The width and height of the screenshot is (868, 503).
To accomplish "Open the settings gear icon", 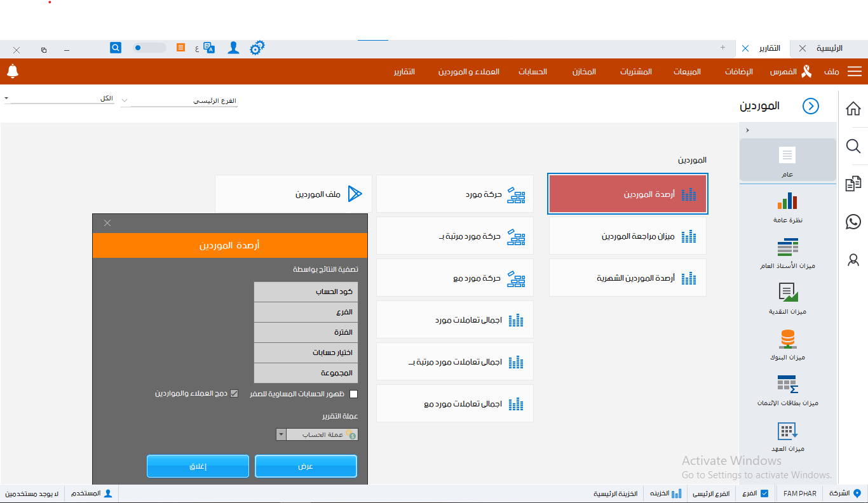I will coord(257,48).
